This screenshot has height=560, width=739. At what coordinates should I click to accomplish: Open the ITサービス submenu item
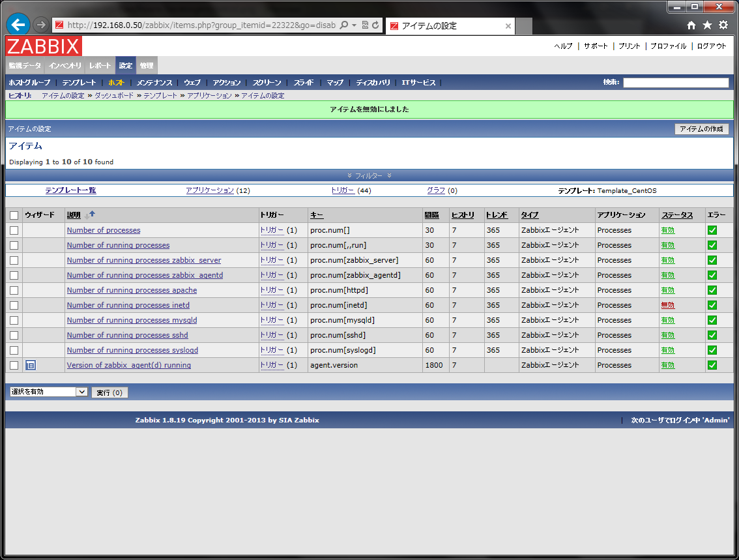(418, 83)
